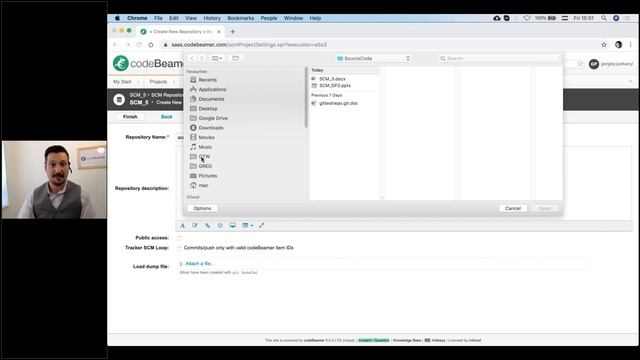Open the My Start tab
The height and width of the screenshot is (360, 640).
(x=122, y=82)
